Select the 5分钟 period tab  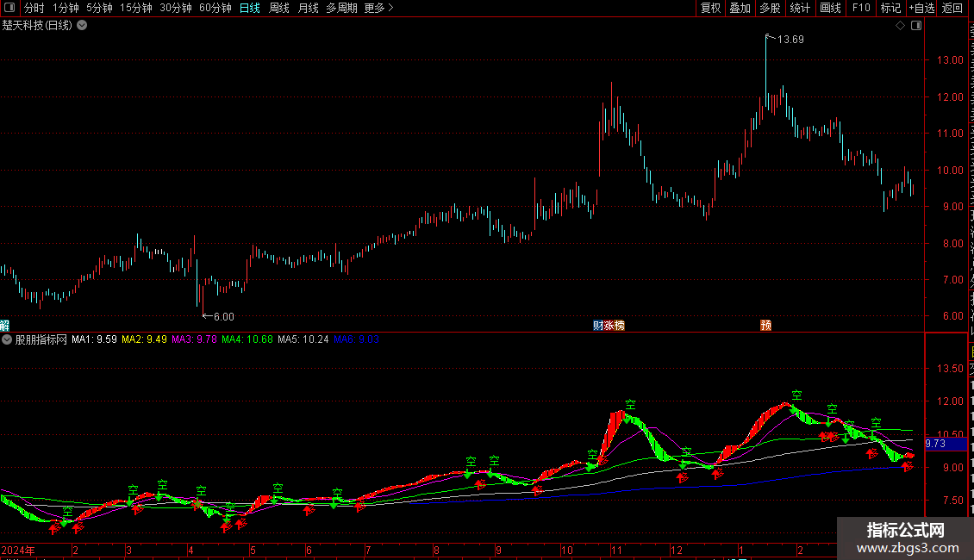pos(99,8)
